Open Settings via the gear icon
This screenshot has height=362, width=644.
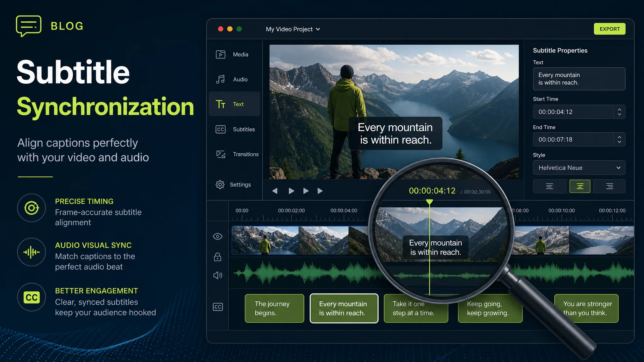(x=233, y=184)
